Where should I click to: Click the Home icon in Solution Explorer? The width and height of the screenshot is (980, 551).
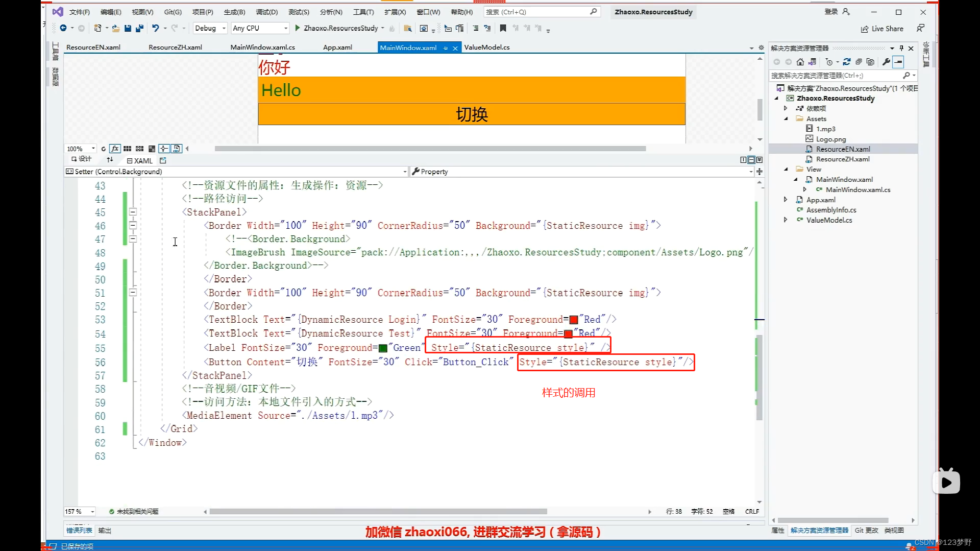click(x=800, y=62)
